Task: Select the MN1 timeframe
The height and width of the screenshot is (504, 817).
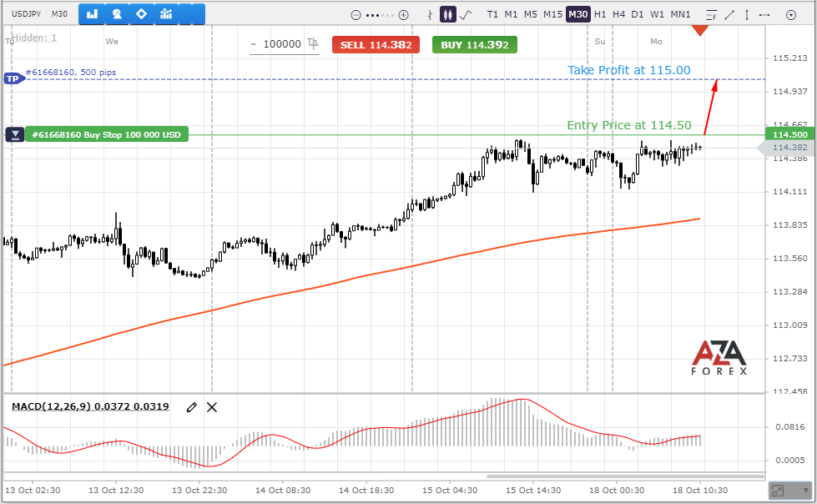Action: tap(680, 14)
